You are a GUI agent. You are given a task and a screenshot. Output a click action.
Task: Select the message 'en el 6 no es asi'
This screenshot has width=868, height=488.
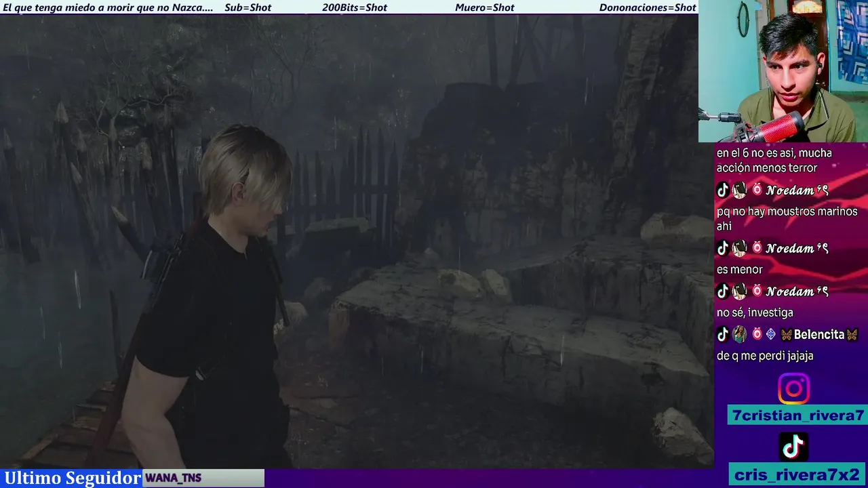(x=774, y=161)
